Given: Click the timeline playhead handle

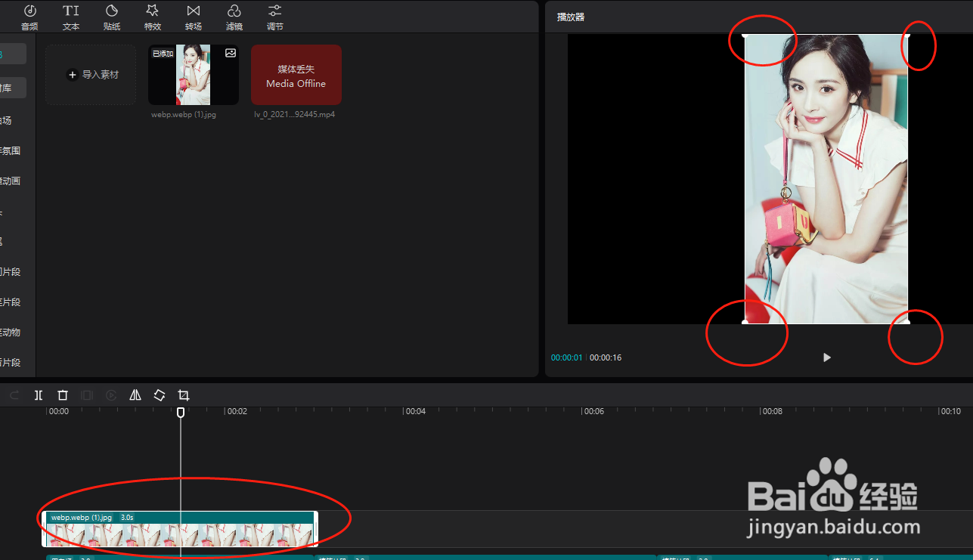Looking at the screenshot, I should [181, 412].
